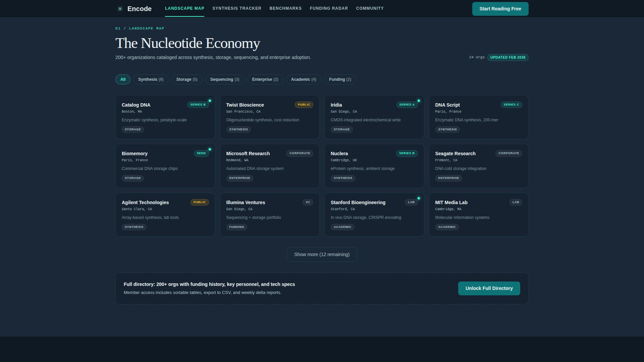Click Enterprise tag on Seagate Research card

point(448,178)
